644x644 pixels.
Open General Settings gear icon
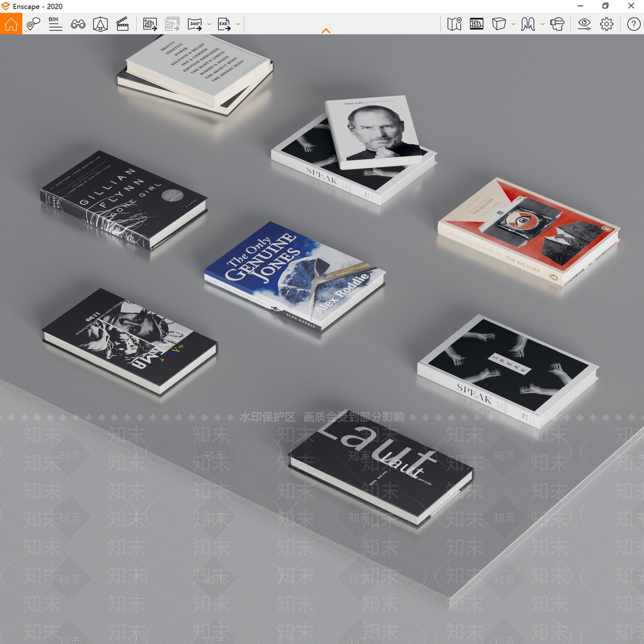tap(607, 24)
